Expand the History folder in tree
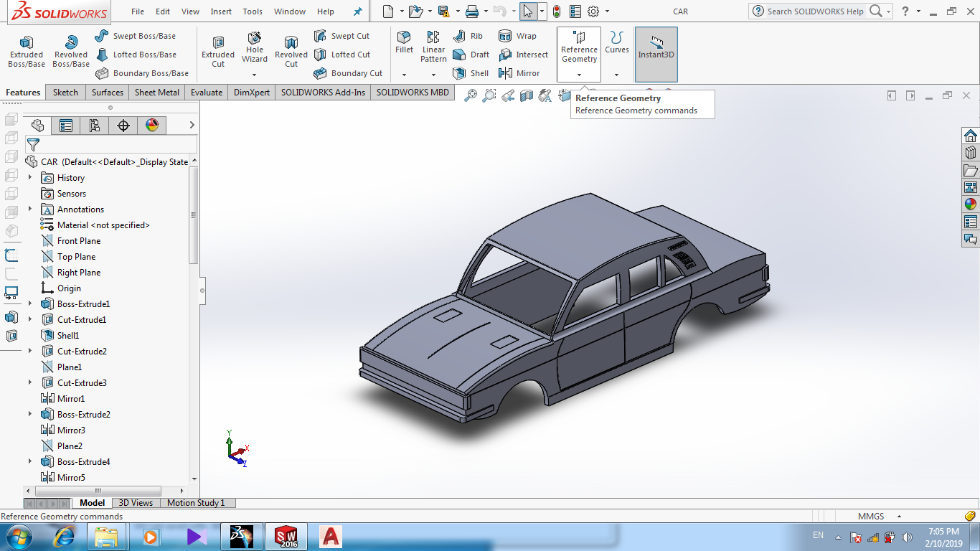Viewport: 980px width, 551px height. (x=30, y=178)
